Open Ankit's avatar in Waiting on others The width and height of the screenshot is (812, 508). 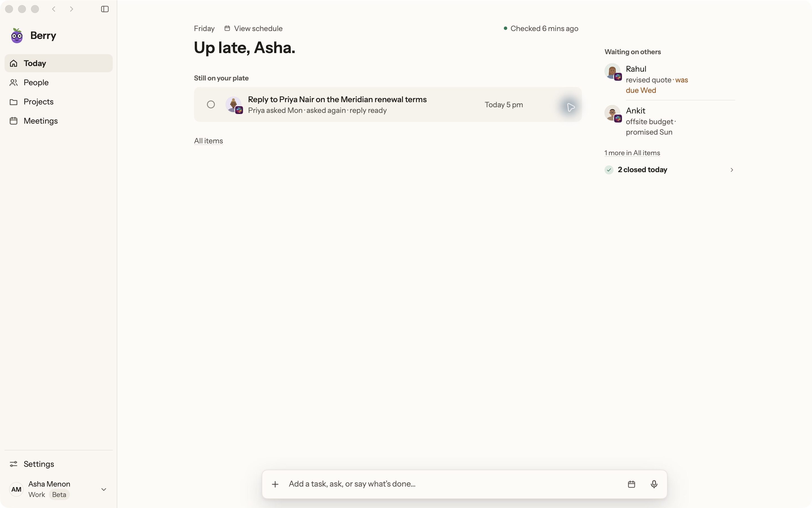point(613,113)
